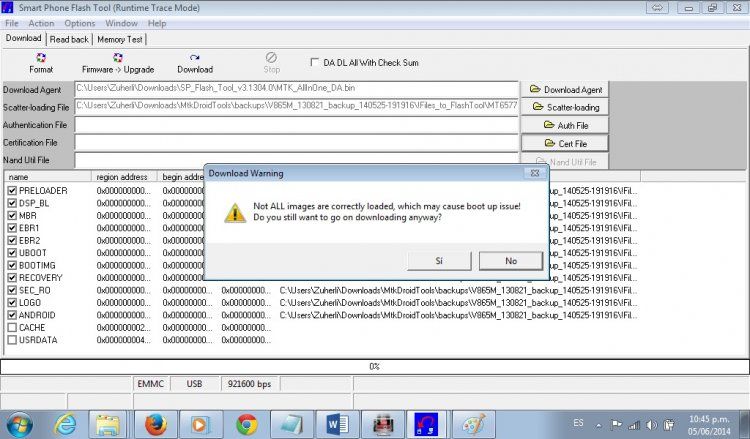Open the Paint palette taskbar icon
750x439 pixels.
click(473, 424)
